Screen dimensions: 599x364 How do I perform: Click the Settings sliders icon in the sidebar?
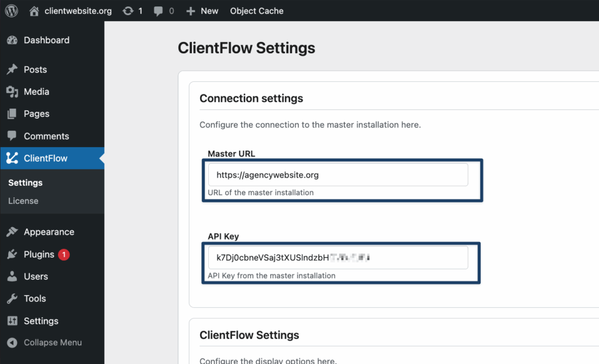coord(12,321)
